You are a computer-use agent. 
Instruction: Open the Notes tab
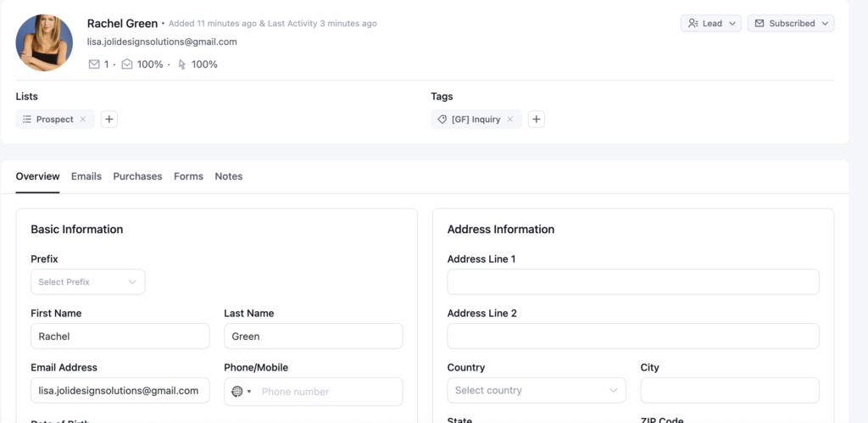(x=229, y=176)
